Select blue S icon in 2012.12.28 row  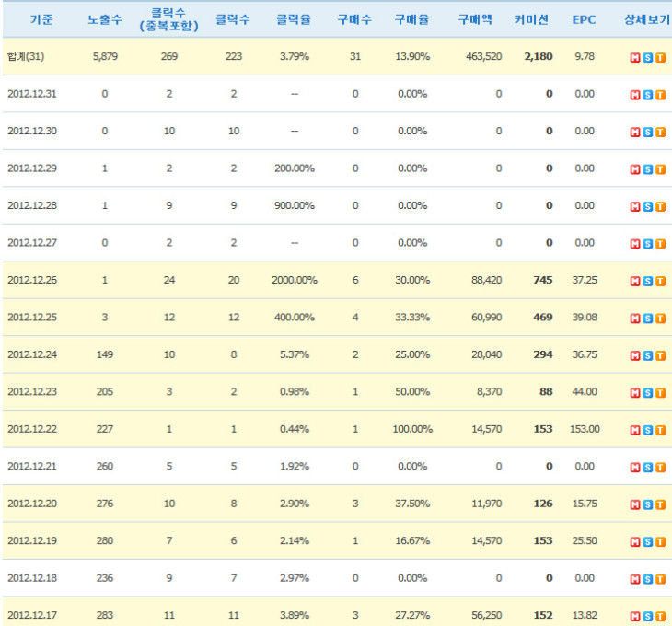[x=648, y=206]
